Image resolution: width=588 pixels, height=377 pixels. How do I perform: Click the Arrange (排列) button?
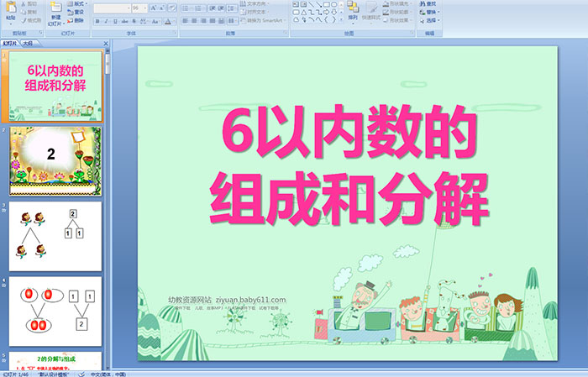pyautogui.click(x=353, y=13)
